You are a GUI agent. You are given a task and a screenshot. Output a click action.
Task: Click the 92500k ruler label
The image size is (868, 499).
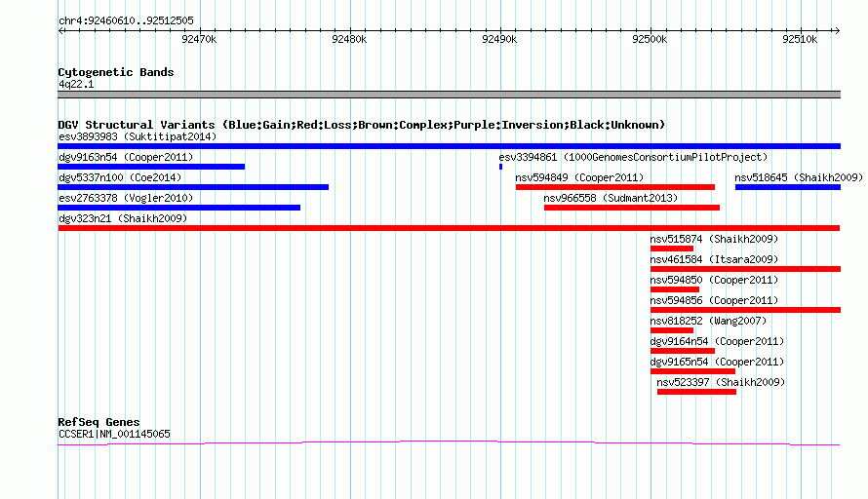pyautogui.click(x=650, y=39)
